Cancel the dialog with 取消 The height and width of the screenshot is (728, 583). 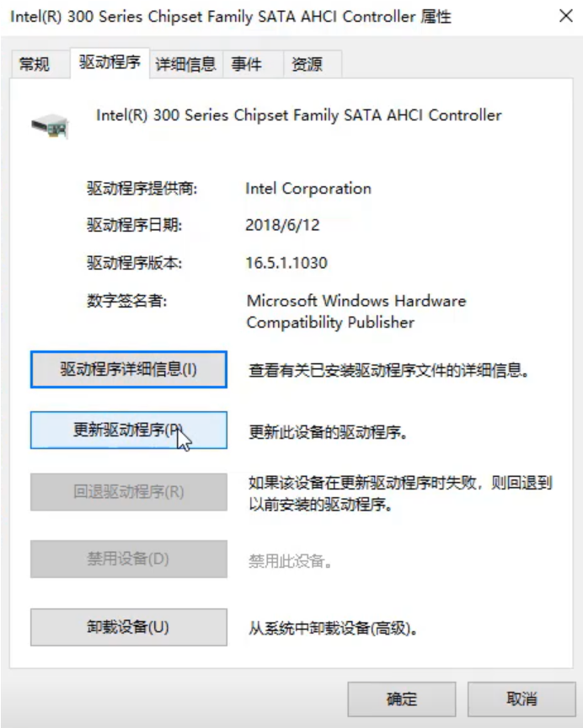[x=521, y=699]
